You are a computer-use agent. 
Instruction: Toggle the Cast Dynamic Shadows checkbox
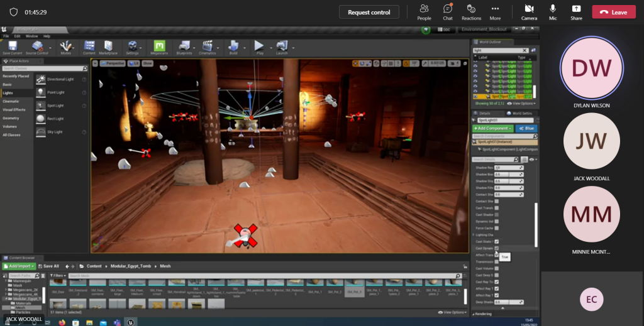(x=497, y=248)
